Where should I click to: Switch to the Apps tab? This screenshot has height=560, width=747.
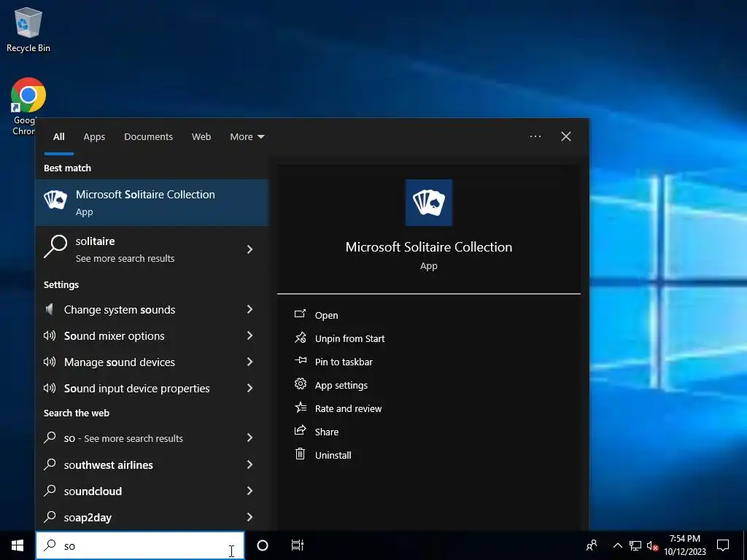(94, 136)
